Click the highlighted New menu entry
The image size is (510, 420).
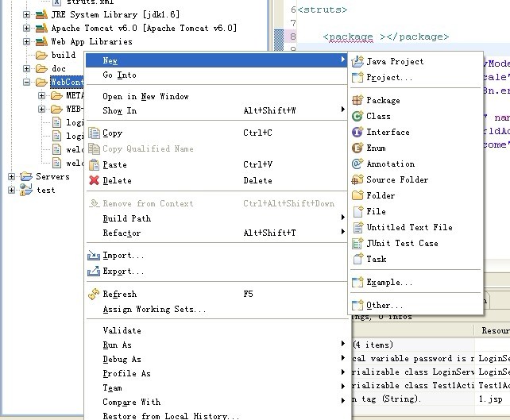click(216, 61)
